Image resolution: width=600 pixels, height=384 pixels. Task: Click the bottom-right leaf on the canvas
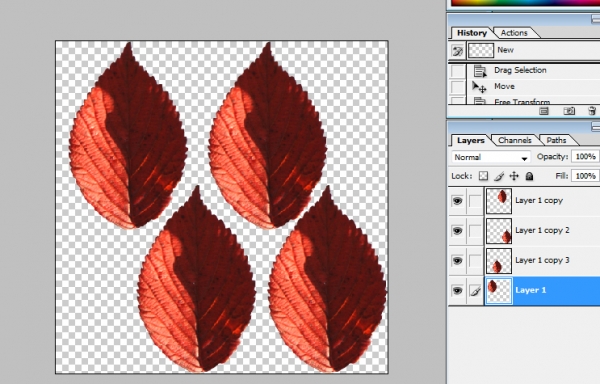tap(328, 279)
